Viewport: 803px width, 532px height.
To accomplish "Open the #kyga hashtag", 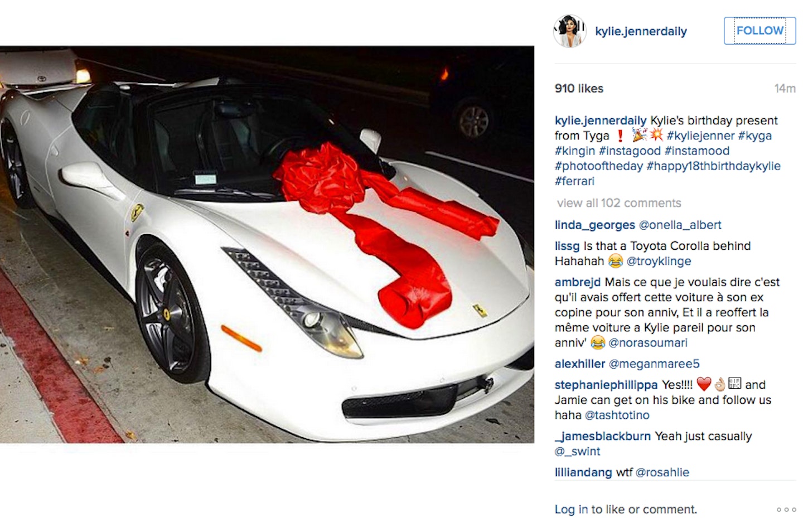I will tap(755, 136).
